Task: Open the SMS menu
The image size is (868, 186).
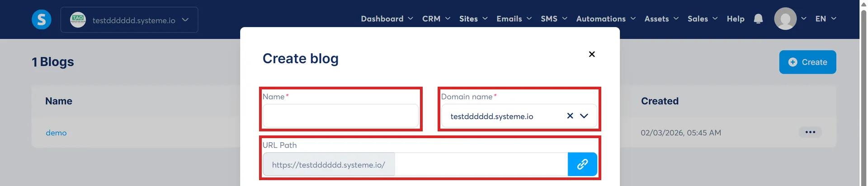Action: pos(554,19)
